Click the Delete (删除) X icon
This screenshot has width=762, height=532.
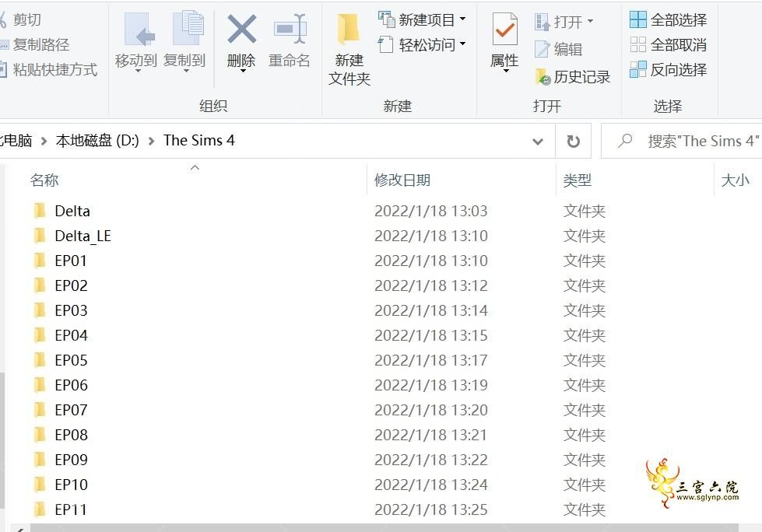[x=241, y=29]
